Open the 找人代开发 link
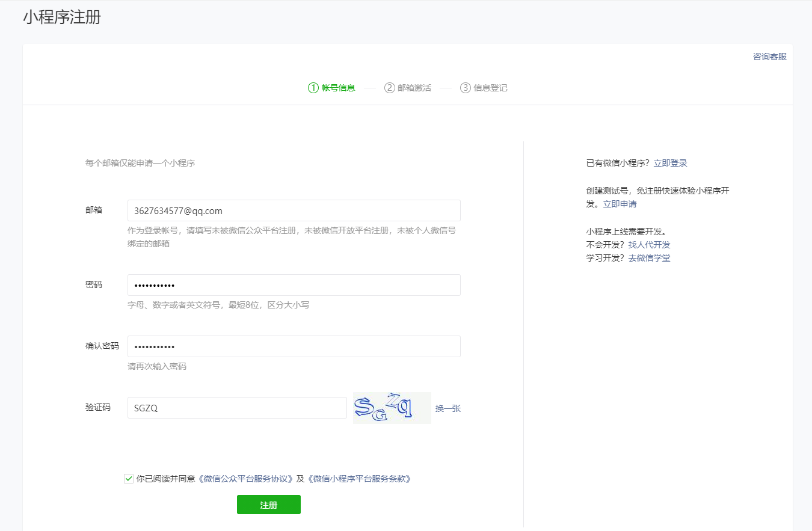812x531 pixels. pyautogui.click(x=649, y=245)
